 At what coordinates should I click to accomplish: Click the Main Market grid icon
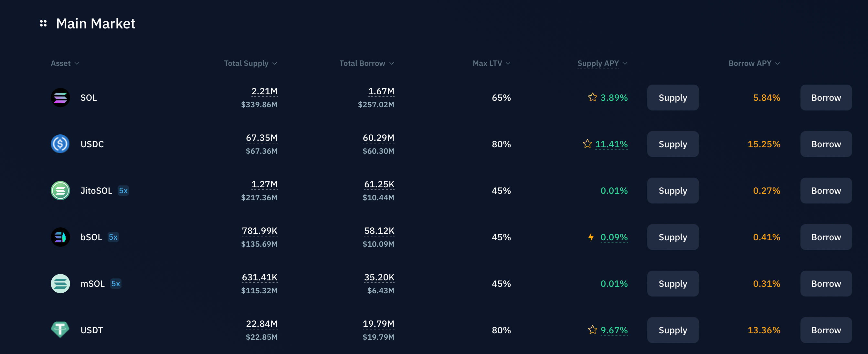coord(43,23)
